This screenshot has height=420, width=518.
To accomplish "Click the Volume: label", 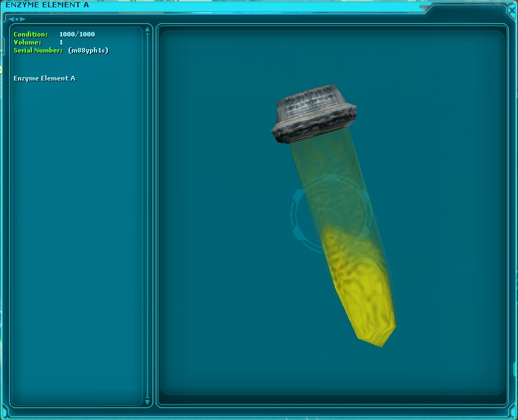I will point(27,42).
